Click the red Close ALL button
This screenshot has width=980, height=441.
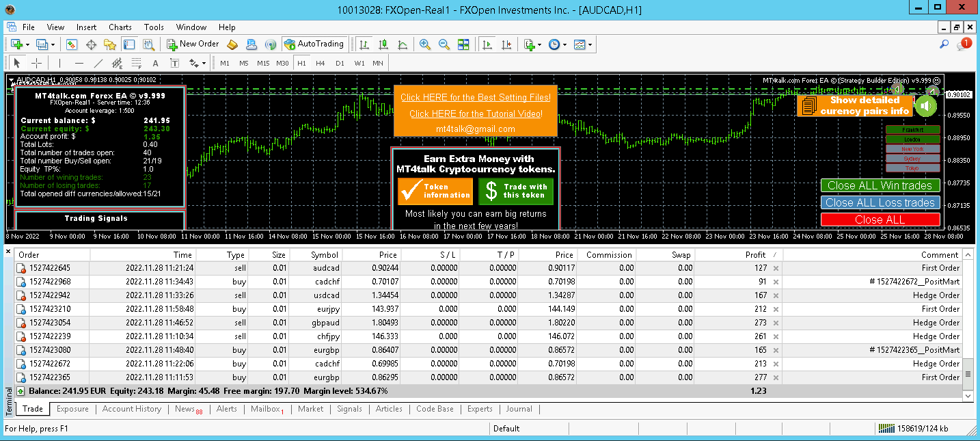880,219
